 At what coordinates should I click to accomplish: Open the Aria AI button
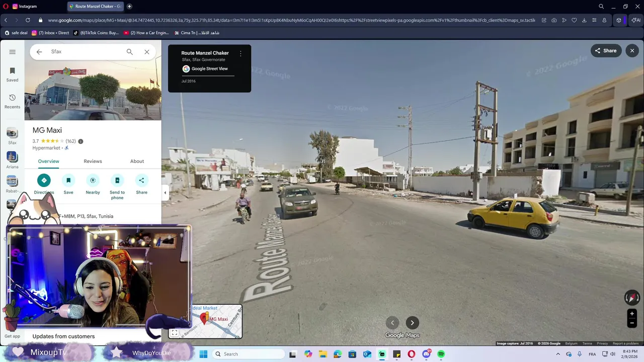[635, 20]
